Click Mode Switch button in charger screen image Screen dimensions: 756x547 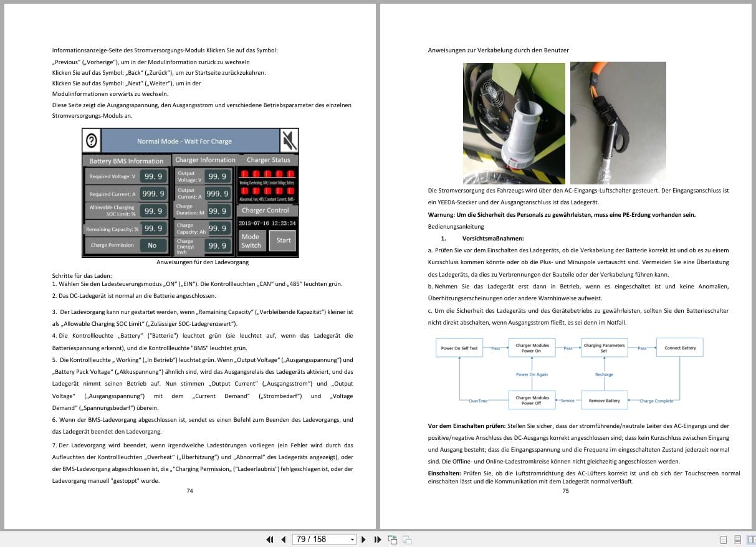click(251, 240)
